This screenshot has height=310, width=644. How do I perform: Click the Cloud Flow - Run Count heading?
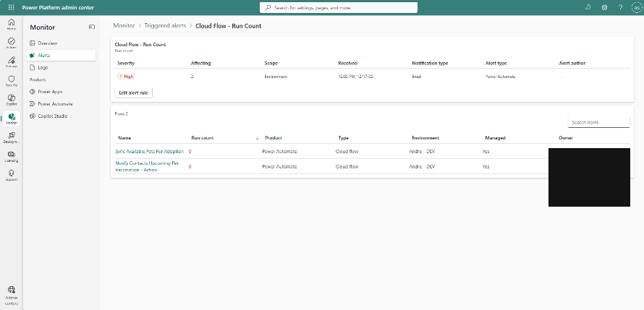coord(140,44)
